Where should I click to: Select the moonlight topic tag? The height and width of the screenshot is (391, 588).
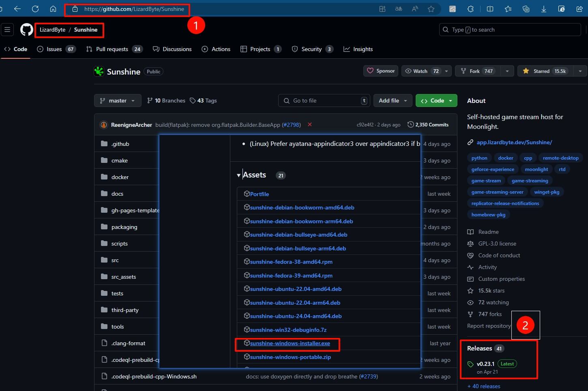[x=536, y=169]
